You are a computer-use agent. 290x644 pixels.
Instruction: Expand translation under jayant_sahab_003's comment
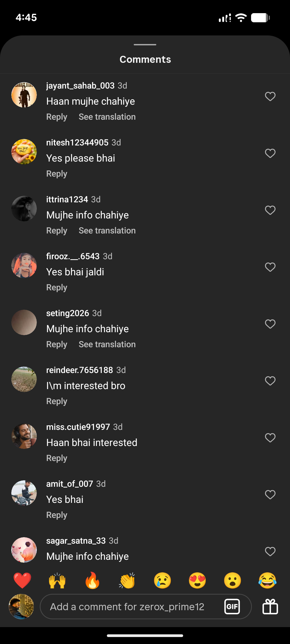click(x=107, y=117)
